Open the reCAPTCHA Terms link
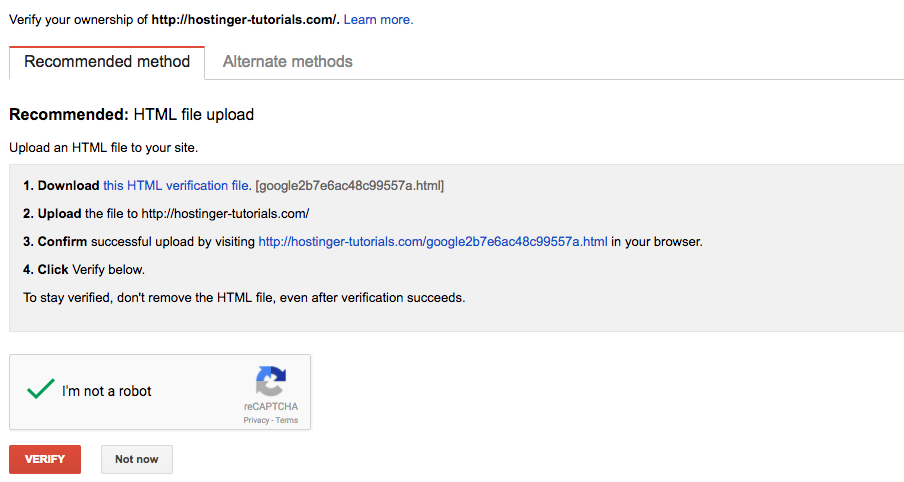This screenshot has width=904, height=482. click(287, 421)
